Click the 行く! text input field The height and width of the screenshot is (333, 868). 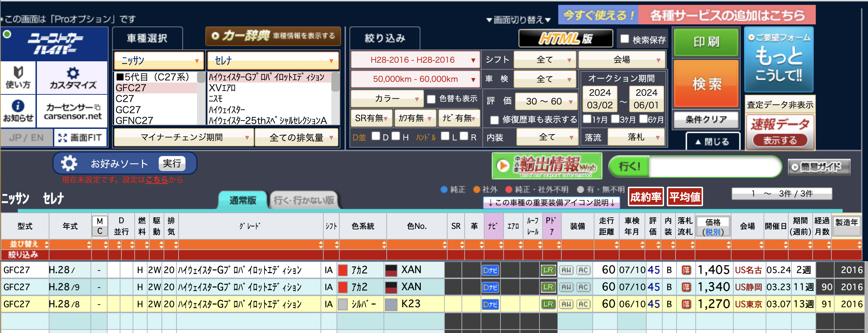[x=714, y=166]
